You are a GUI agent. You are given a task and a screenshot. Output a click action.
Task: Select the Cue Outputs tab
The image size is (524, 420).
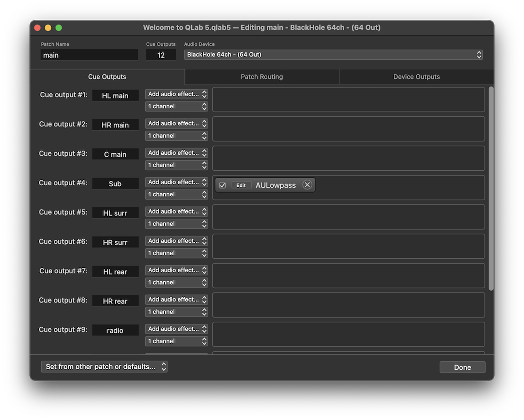click(x=107, y=77)
